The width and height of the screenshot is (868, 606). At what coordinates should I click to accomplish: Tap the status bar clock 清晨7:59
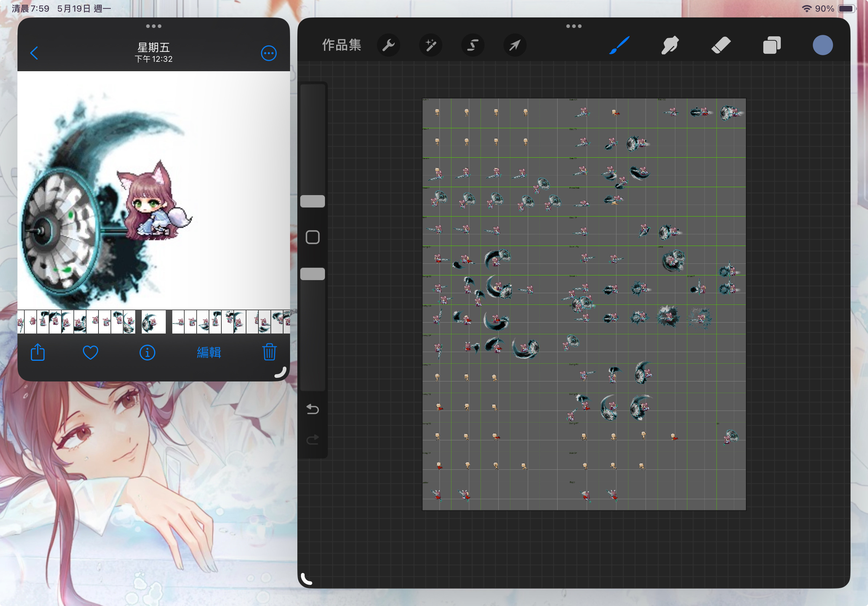pos(30,8)
